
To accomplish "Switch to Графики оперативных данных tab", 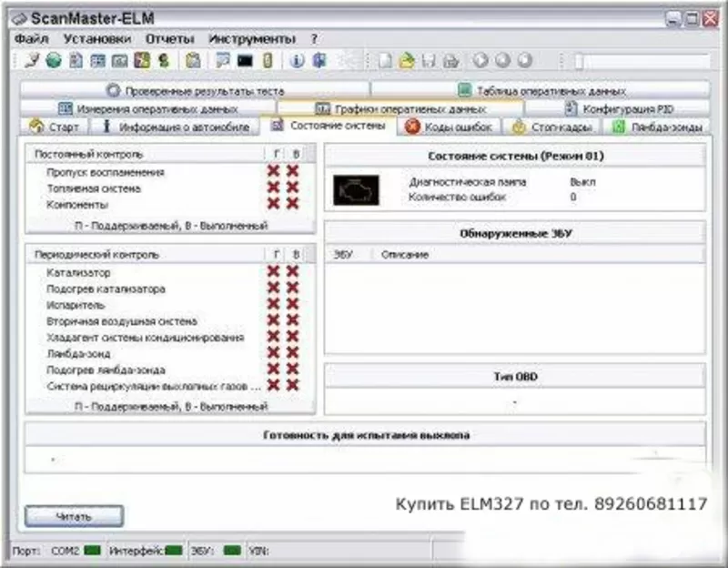I will [400, 109].
